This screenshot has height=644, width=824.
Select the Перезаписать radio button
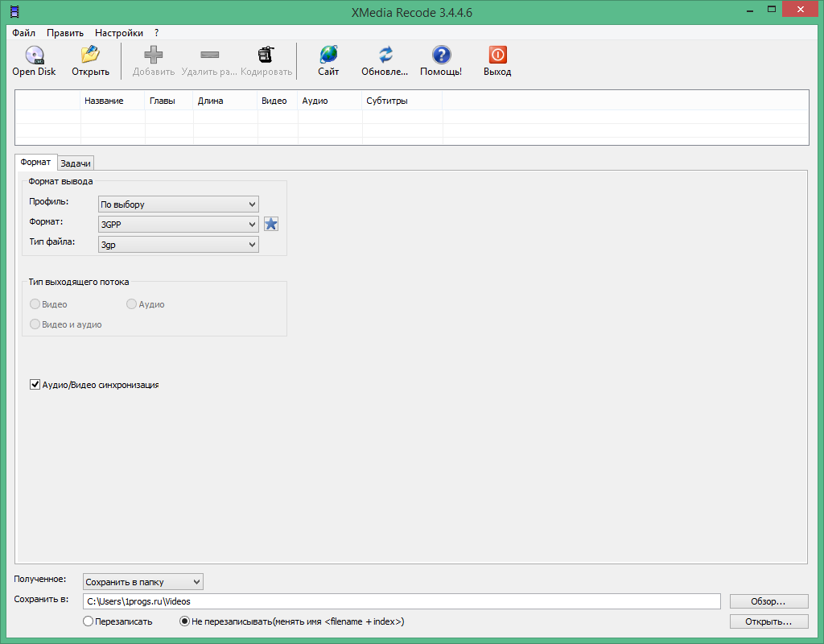[89, 621]
